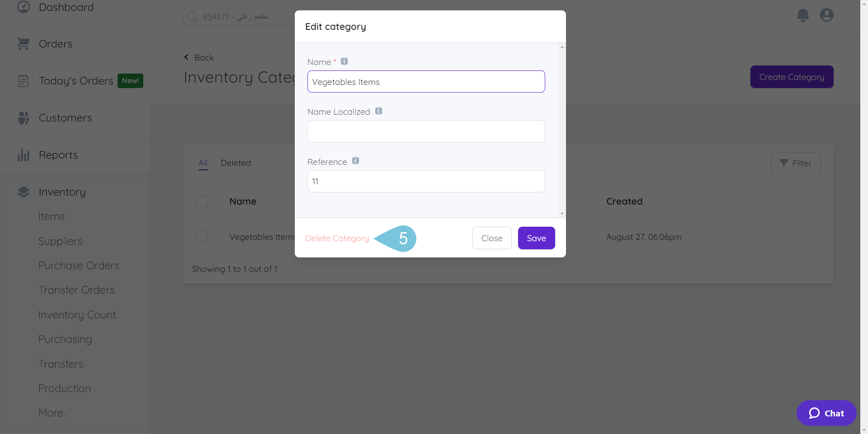Image resolution: width=868 pixels, height=434 pixels.
Task: Open the Dashboard page
Action: (66, 7)
